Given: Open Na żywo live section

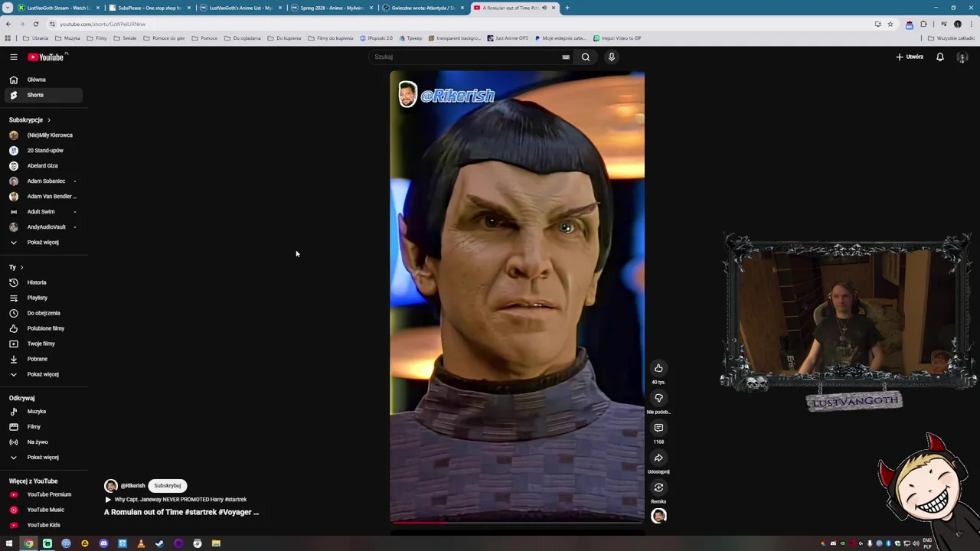Looking at the screenshot, I should tap(42, 442).
